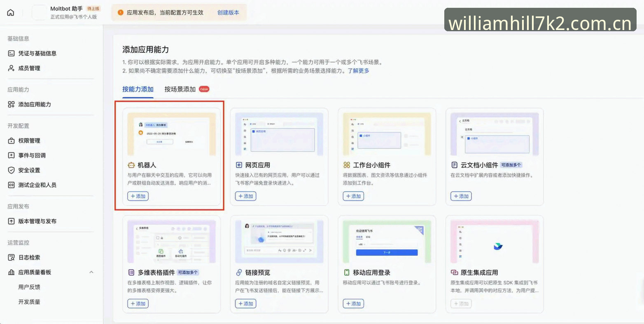Click the 原生集成应用 card preview image

[x=495, y=242]
